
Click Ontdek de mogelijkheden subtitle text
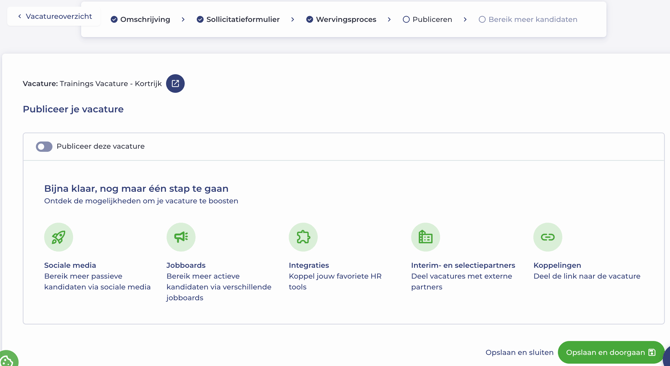(141, 201)
